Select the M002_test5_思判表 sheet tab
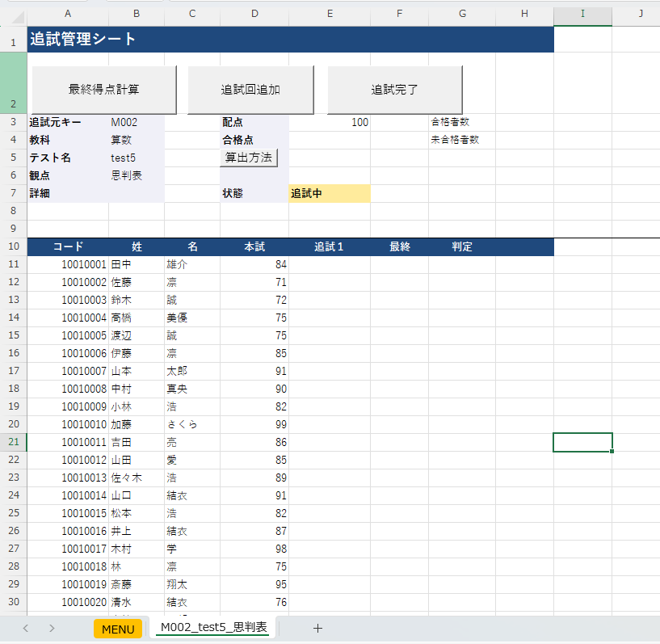This screenshot has height=644, width=660. (214, 628)
